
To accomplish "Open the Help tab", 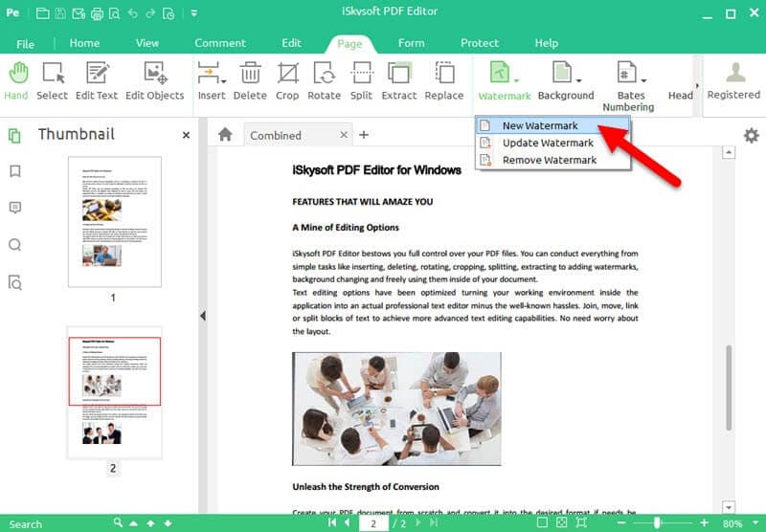I will (546, 43).
